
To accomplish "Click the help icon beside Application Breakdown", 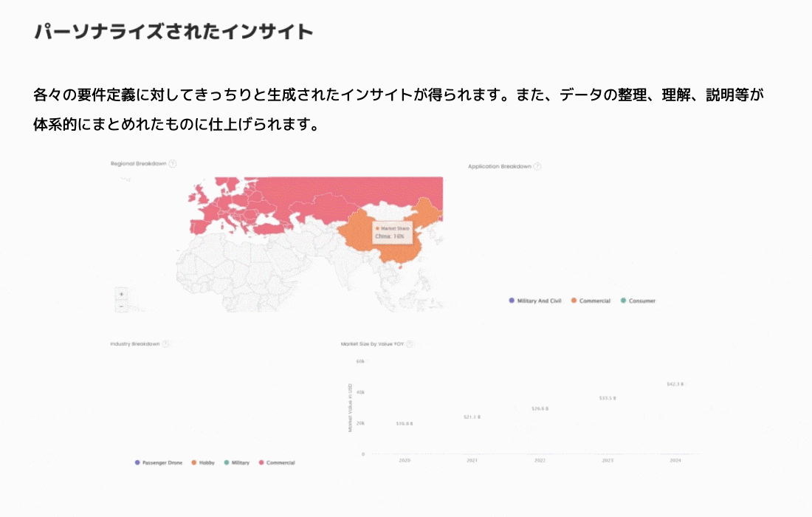I will [x=537, y=167].
